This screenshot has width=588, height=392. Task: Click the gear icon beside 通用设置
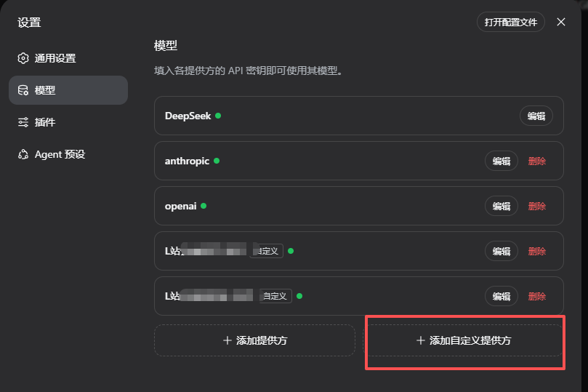[23, 58]
